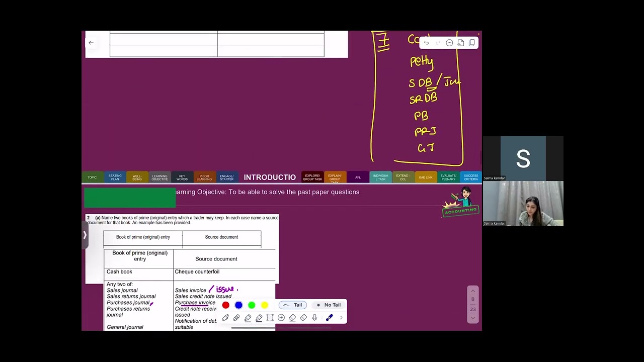The image size is (644, 362).
Task: Choose the No Tail stroke style
Action: coord(329,305)
